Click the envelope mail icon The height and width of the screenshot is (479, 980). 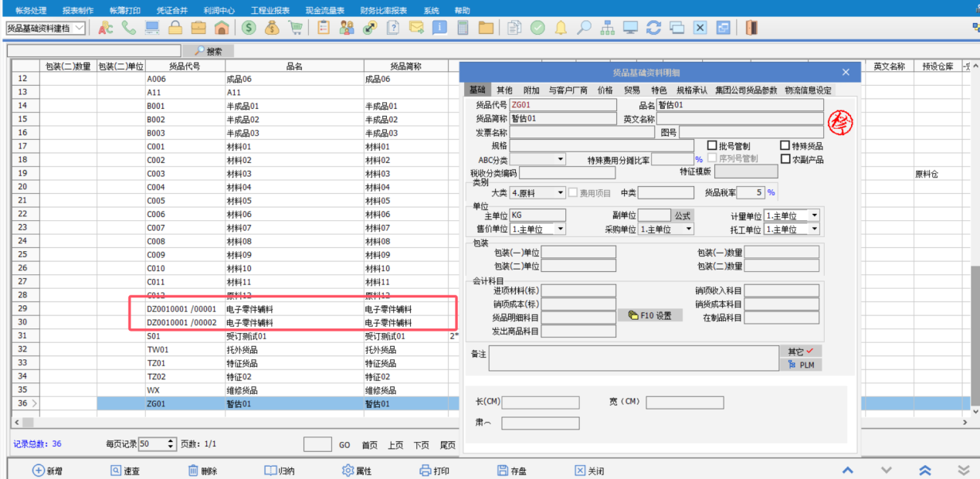pos(416,28)
